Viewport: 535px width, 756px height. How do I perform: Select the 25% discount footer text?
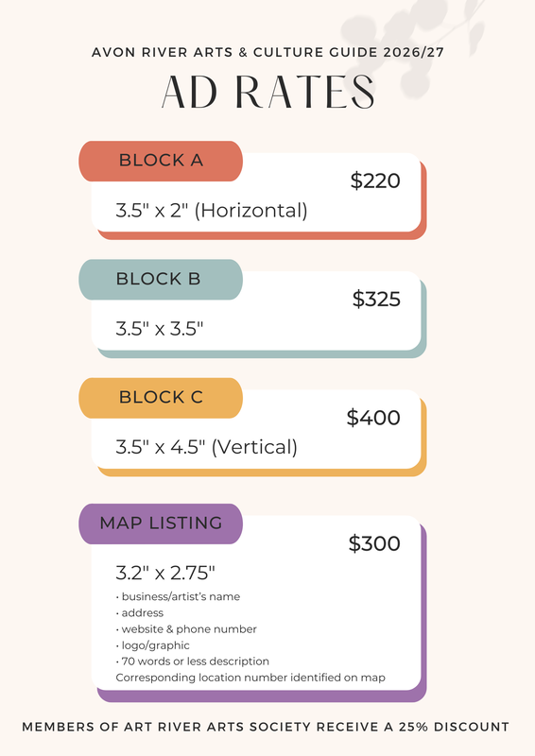pyautogui.click(x=266, y=727)
